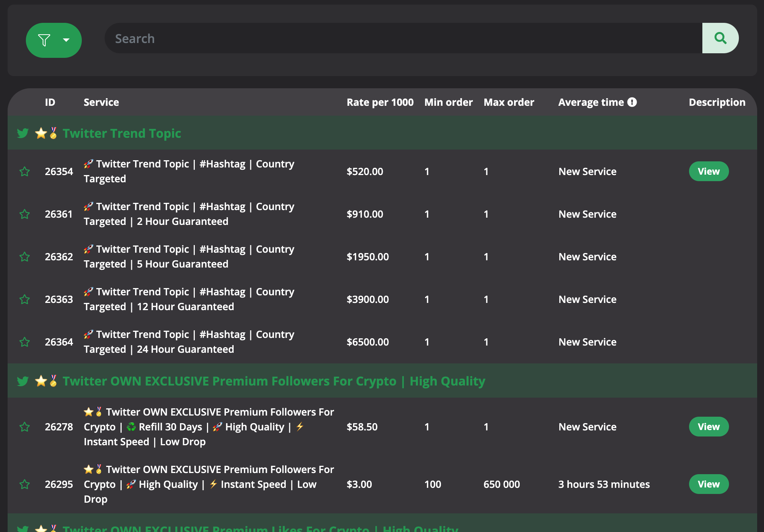Click the Twitter Trend Topic category header
Screen dimensions: 764x532
tap(382, 133)
